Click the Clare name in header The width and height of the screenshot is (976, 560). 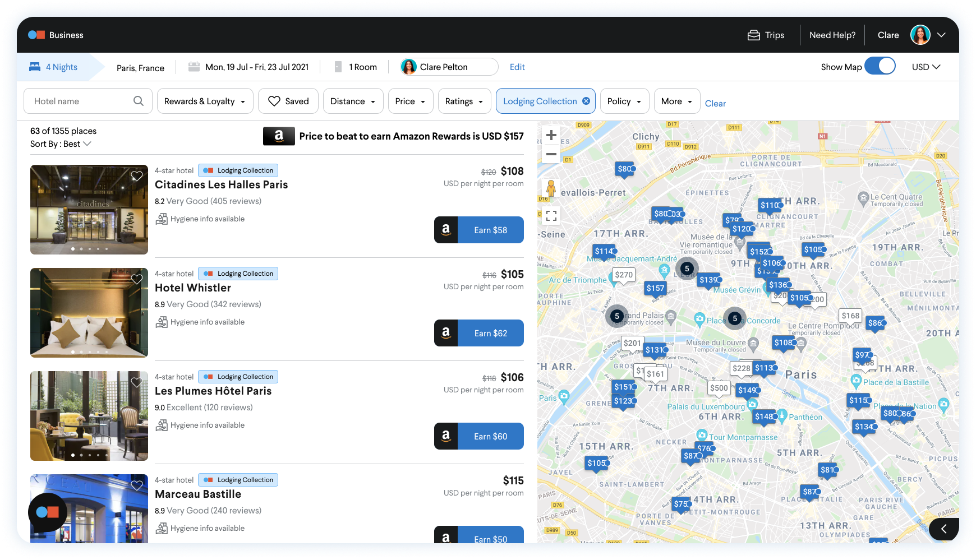click(x=888, y=35)
